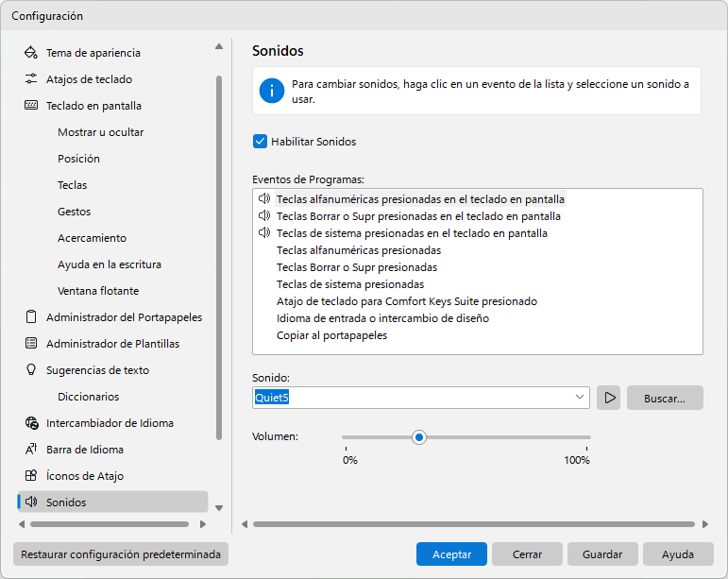Click the Cerrar button

point(528,553)
